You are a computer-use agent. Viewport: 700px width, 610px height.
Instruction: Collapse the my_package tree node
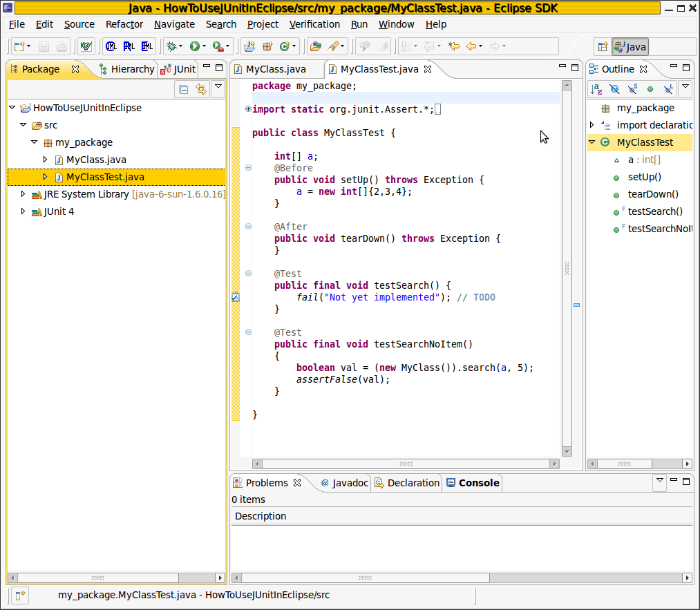35,142
